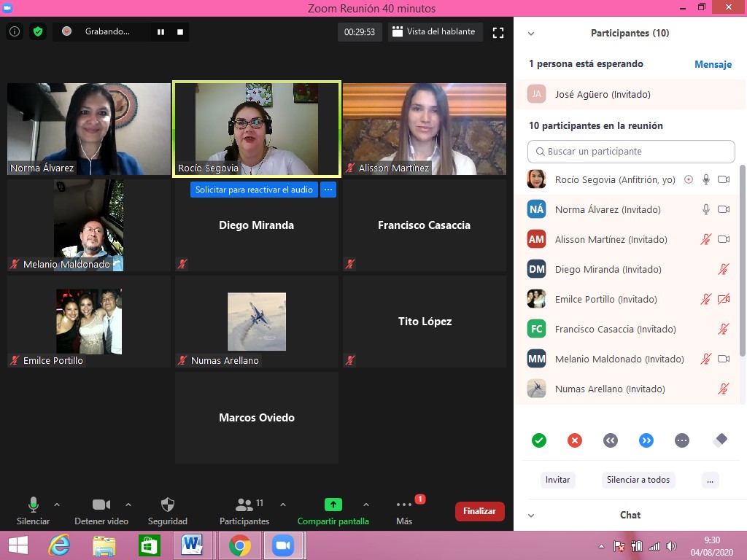Select Melanio Maldonado video tile
Image resolution: width=747 pixels, height=560 pixels.
[x=88, y=225]
